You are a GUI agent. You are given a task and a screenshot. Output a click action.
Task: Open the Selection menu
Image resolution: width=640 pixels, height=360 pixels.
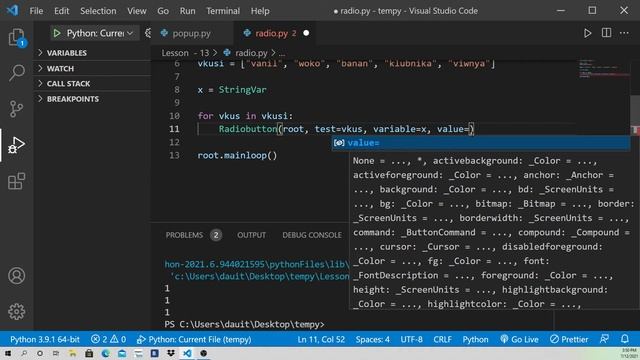98,11
